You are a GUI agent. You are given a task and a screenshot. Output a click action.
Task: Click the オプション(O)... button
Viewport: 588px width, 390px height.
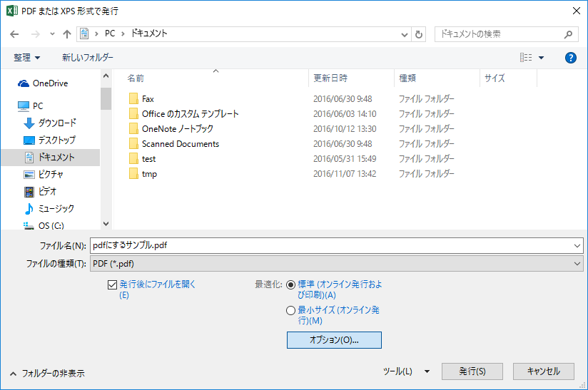[x=334, y=340]
